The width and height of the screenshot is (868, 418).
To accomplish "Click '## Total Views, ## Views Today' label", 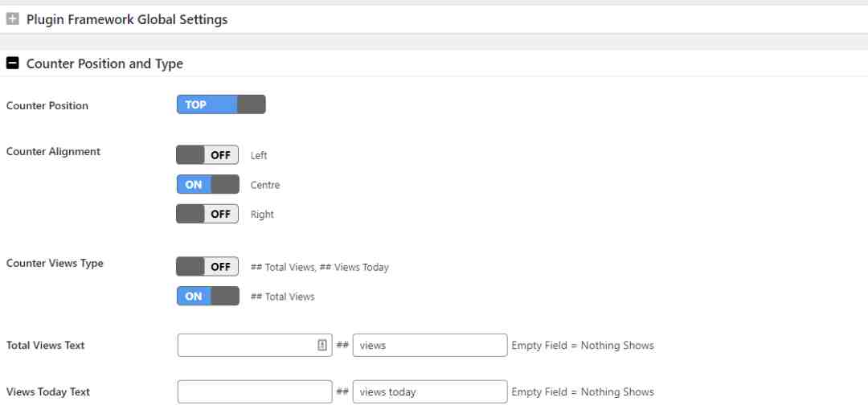I will [x=319, y=268].
